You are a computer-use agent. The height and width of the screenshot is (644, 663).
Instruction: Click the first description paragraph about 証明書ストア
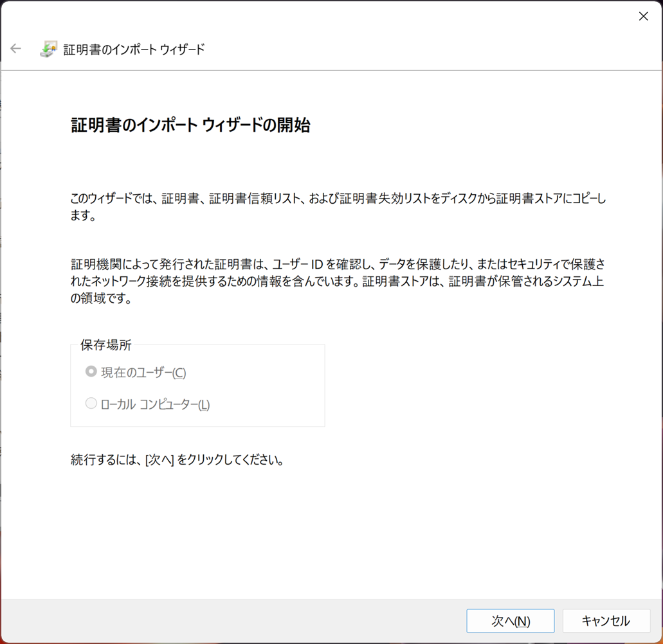322,207
